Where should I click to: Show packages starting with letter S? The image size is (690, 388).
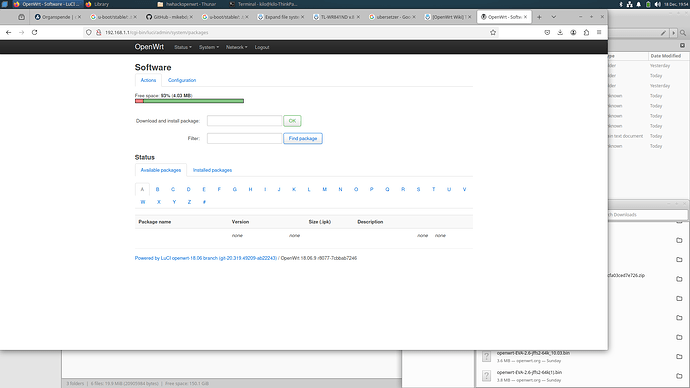click(418, 190)
